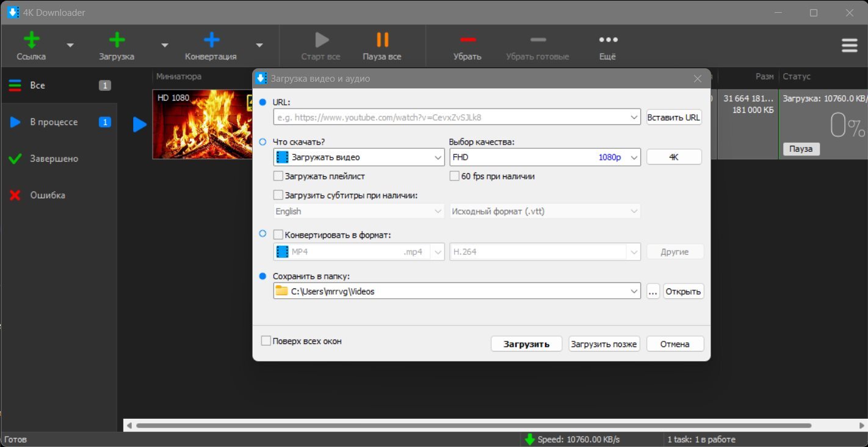The height and width of the screenshot is (447, 868).
Task: Click the horizontal scrollbar at the bottom
Action: click(474, 425)
